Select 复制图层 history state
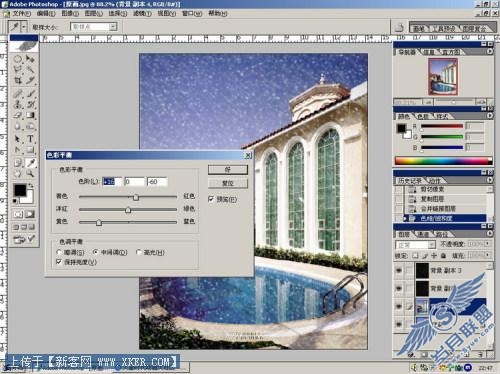 coord(445,199)
